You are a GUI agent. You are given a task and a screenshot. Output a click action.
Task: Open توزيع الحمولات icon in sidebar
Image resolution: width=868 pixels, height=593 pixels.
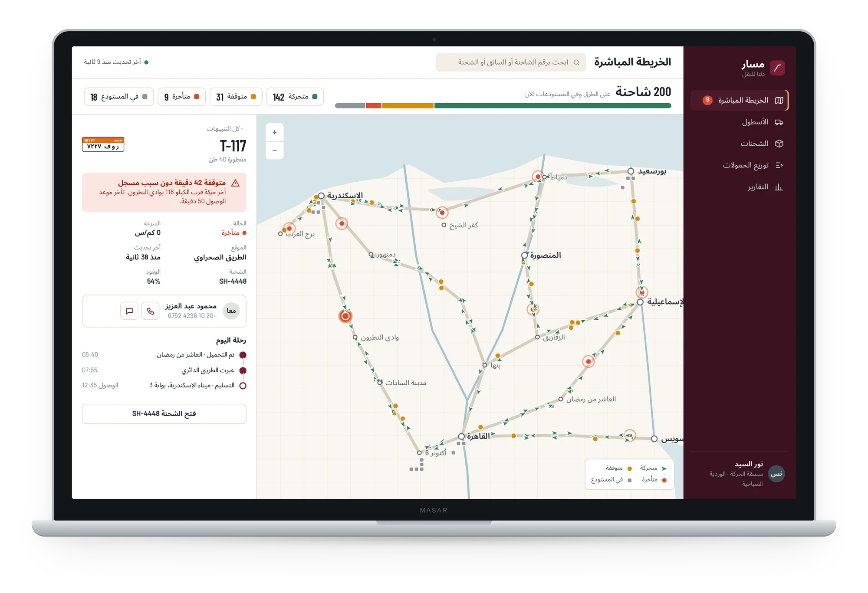[x=779, y=165]
